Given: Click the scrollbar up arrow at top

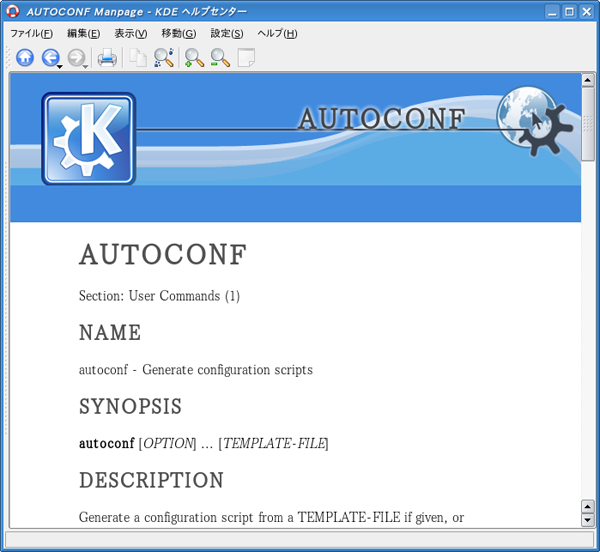Looking at the screenshot, I should click(x=587, y=80).
